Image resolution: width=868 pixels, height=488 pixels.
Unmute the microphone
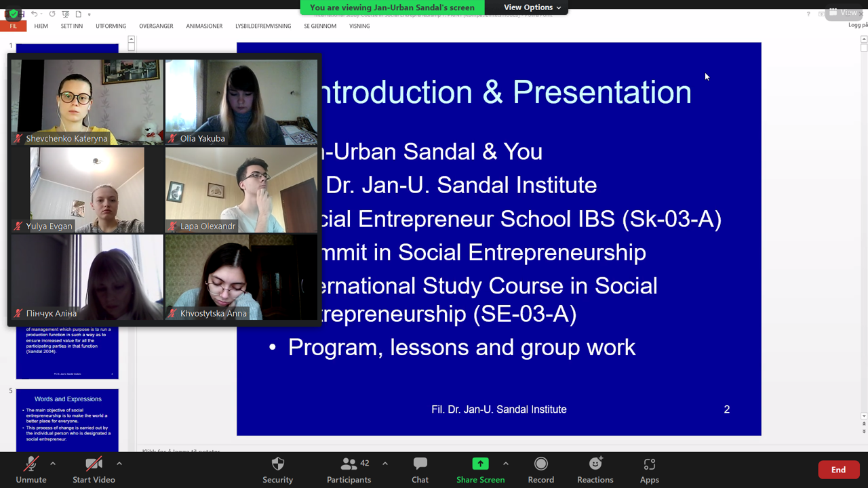31,464
